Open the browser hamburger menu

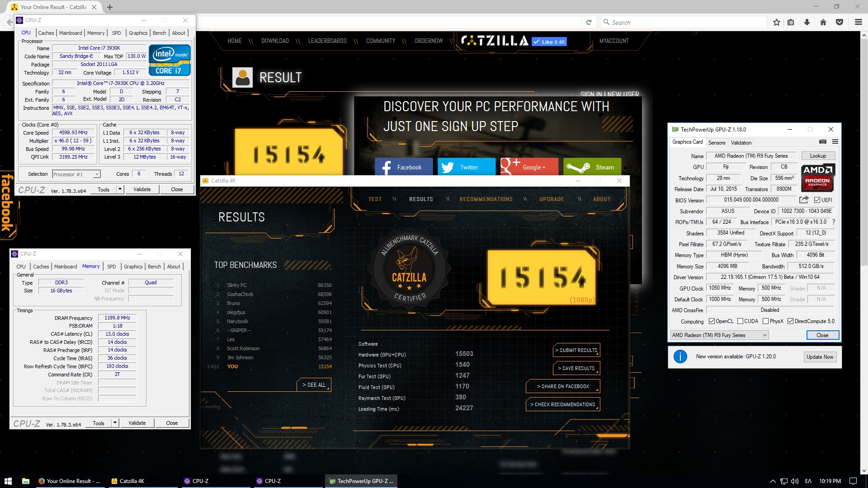[858, 22]
